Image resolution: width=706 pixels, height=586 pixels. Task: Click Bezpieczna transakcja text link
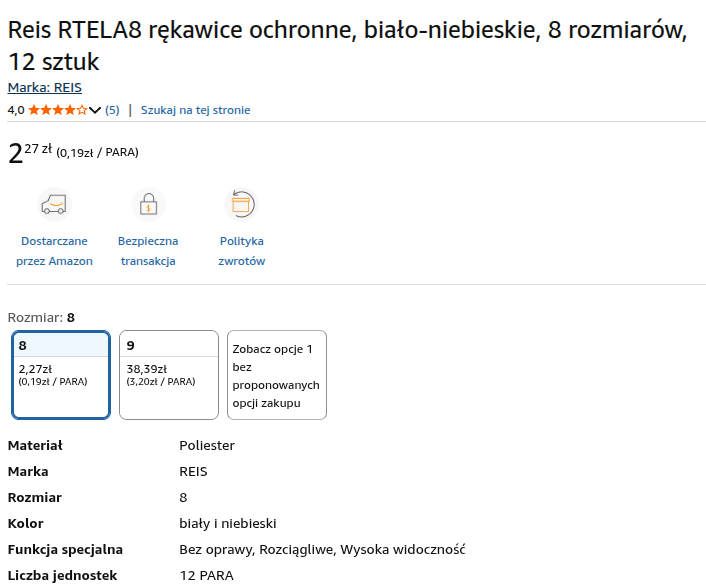[x=148, y=251]
